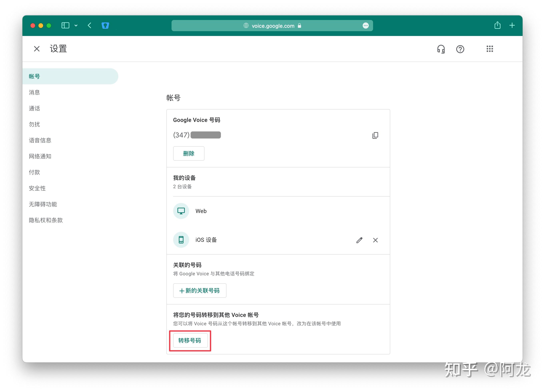Remove the iOS device with X

[375, 240]
